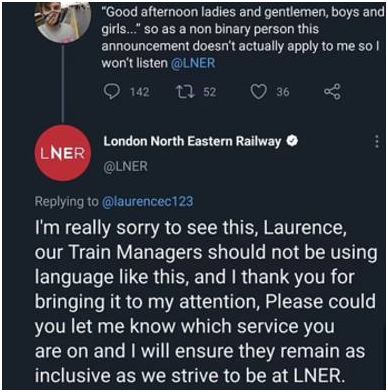Click the LNER reply tweet body text
388x392 pixels.
click(x=206, y=302)
